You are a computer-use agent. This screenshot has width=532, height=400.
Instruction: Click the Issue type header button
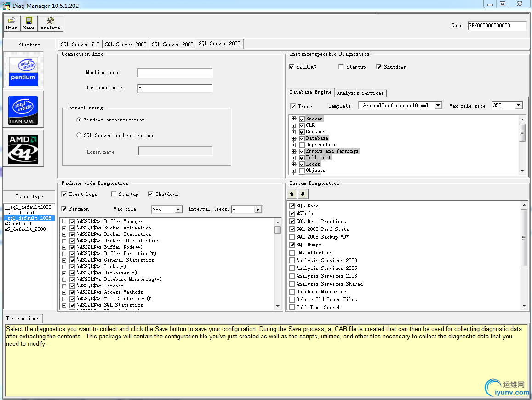pos(29,196)
